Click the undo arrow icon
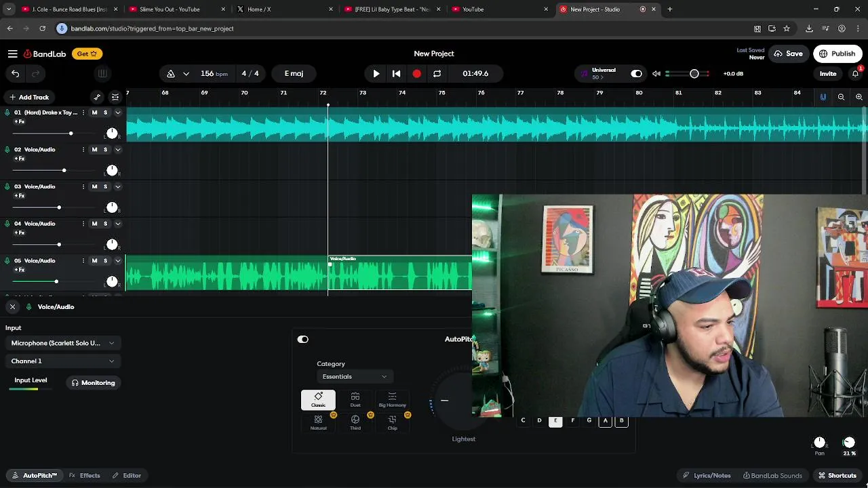This screenshot has height=488, width=868. pyautogui.click(x=15, y=73)
